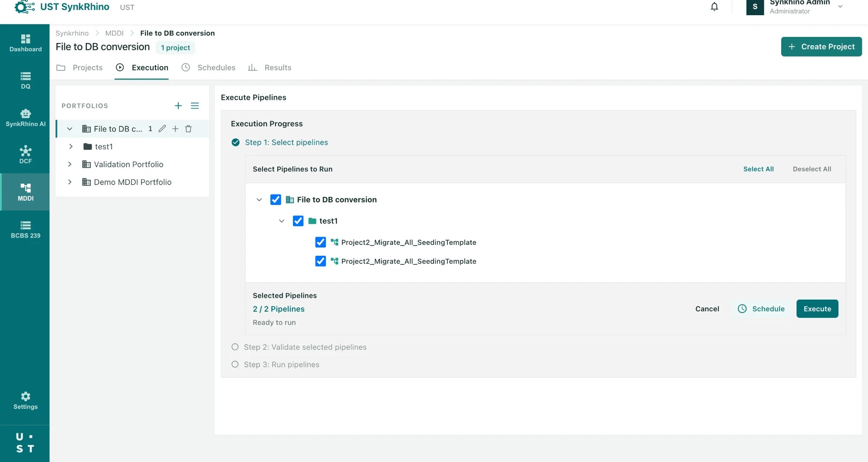Screen dimensions: 868x462
Task: Click the user avatar S
Action: (x=755, y=7)
